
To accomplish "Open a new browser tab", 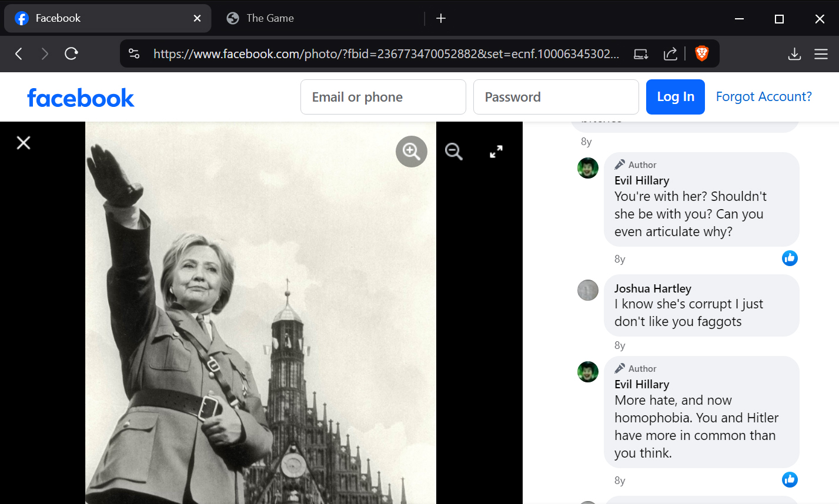I will 441,18.
